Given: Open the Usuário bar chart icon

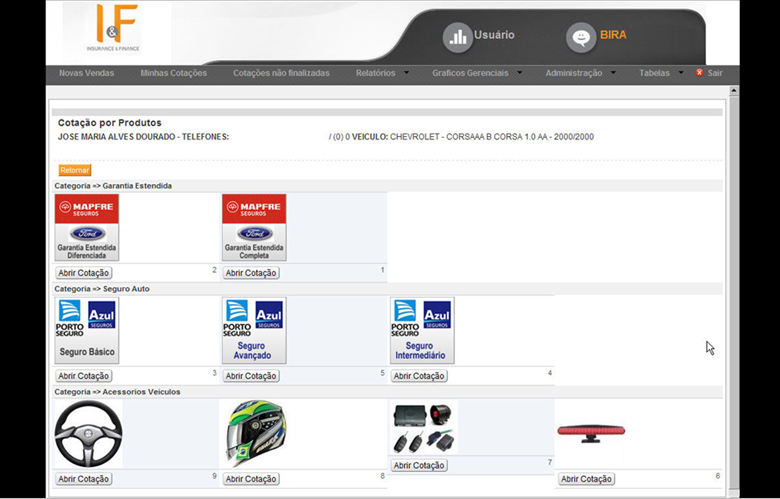Looking at the screenshot, I should pos(457,37).
